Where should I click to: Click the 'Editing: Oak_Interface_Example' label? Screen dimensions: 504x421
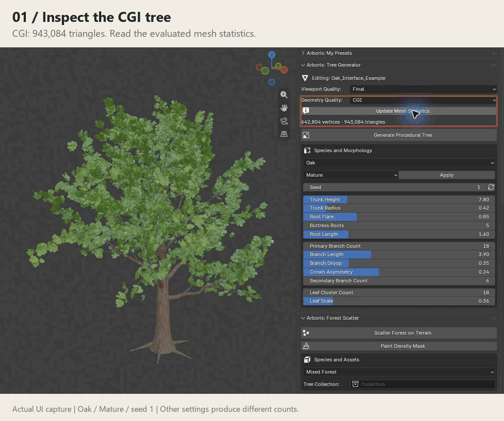click(348, 78)
